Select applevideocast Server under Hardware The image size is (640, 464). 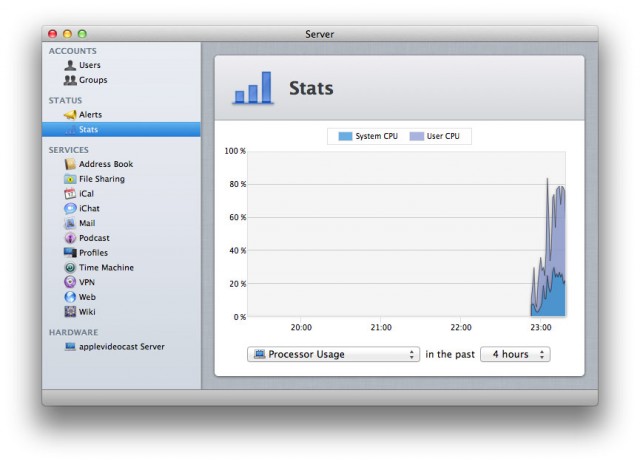tap(122, 346)
